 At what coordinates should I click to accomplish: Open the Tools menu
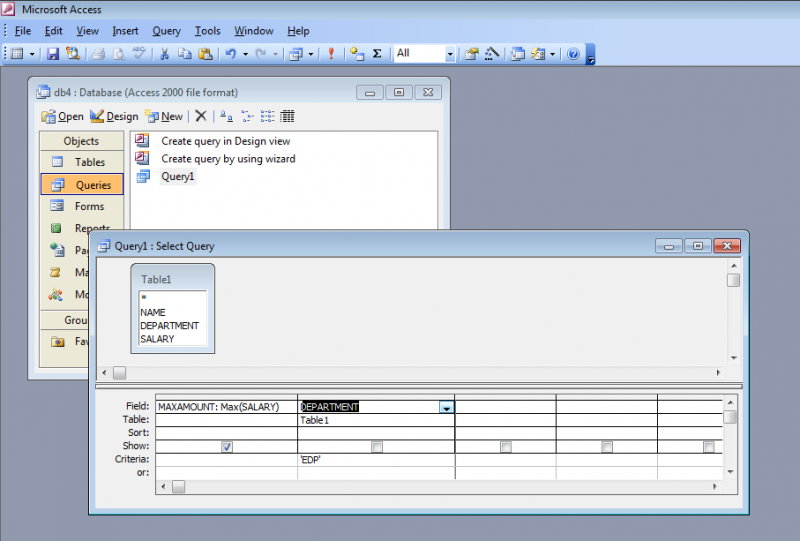[x=208, y=31]
